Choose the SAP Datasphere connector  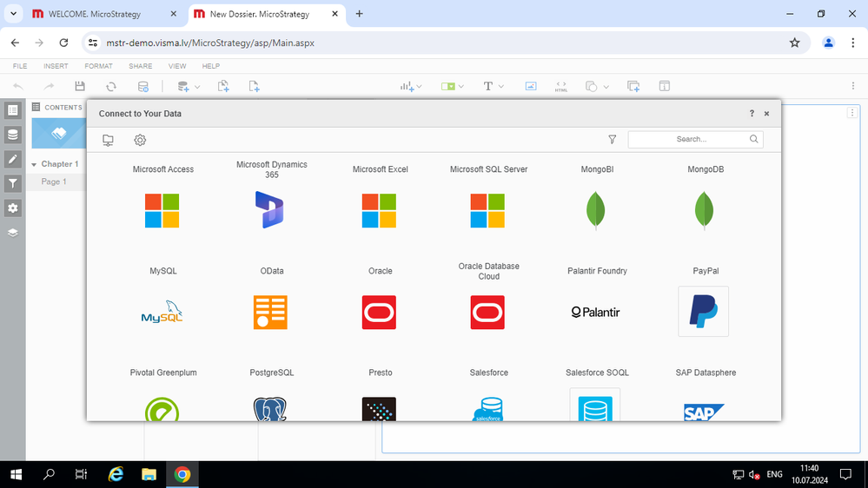click(x=704, y=412)
